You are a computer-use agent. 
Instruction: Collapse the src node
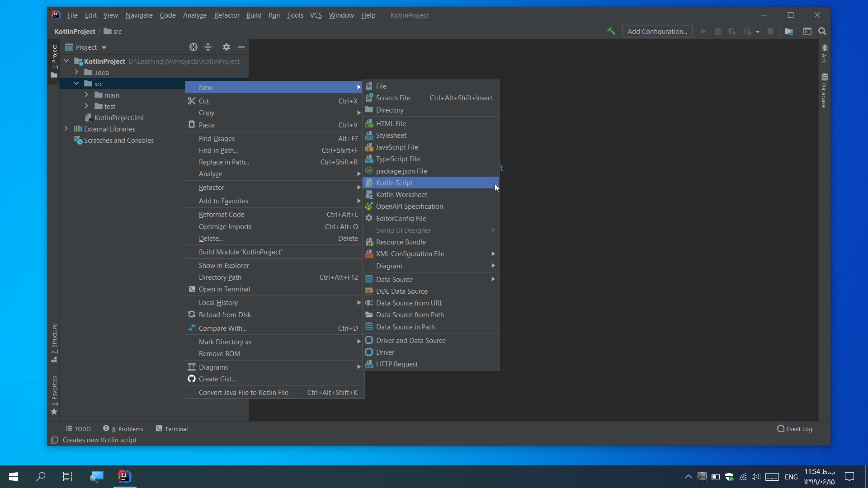click(x=76, y=83)
